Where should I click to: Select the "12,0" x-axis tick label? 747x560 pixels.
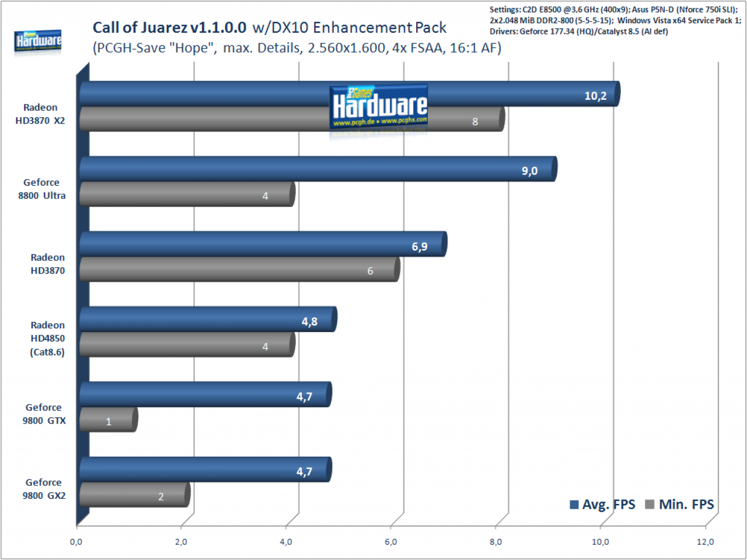705,542
